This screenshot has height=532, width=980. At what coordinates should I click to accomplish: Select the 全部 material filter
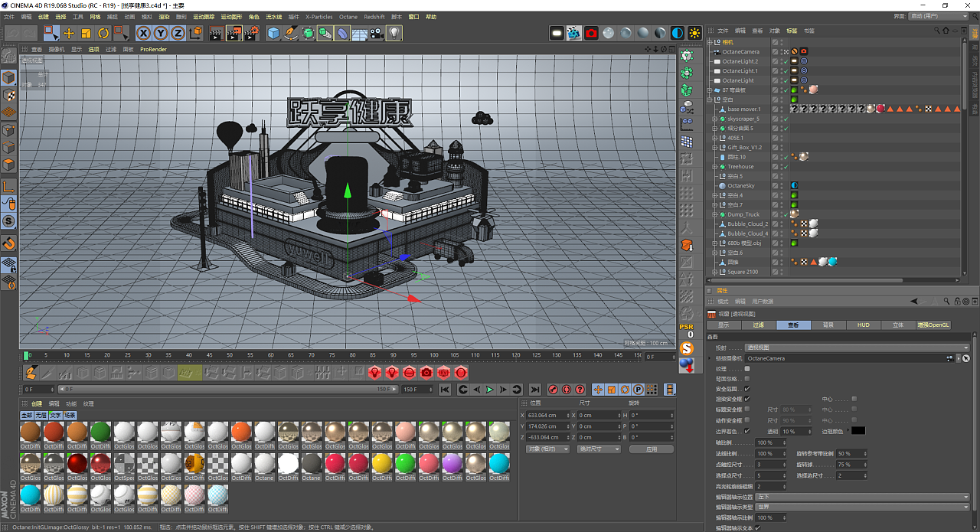(x=27, y=415)
